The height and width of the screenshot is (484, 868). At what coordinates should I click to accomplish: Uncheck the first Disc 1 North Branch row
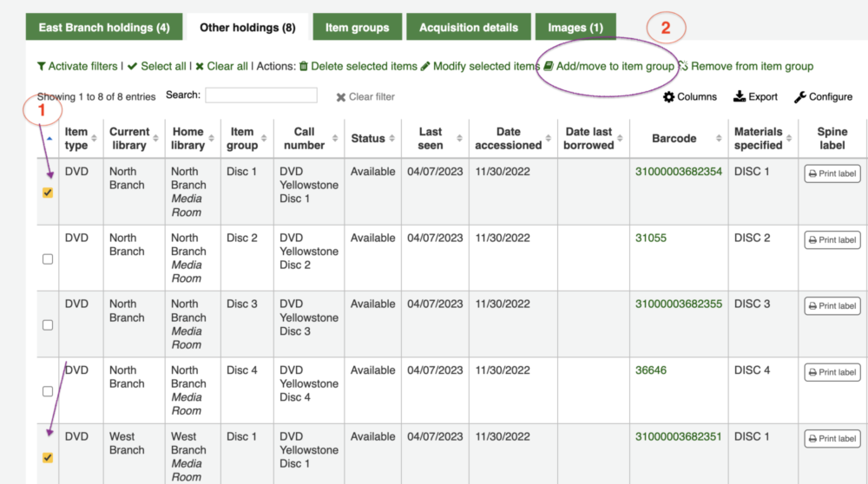[x=48, y=193]
